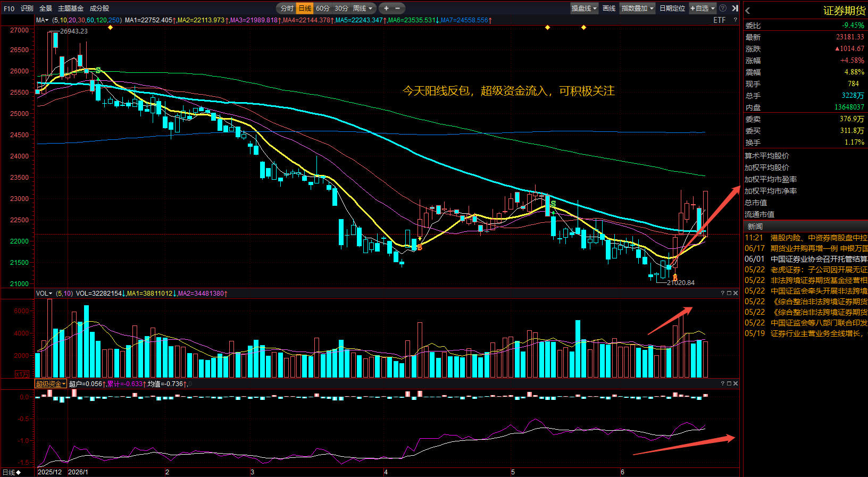Zoom in chart with plus button
The width and height of the screenshot is (868, 477).
pyautogui.click(x=386, y=8)
